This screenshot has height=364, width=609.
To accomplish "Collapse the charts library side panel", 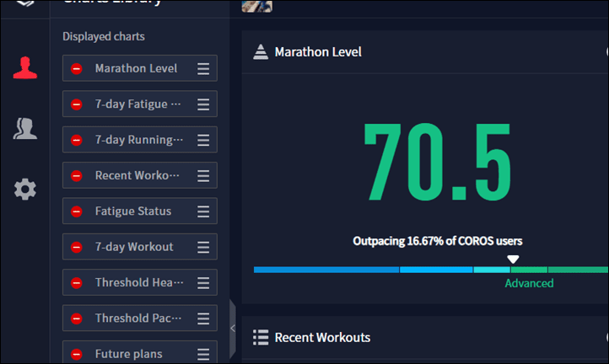I will (233, 329).
